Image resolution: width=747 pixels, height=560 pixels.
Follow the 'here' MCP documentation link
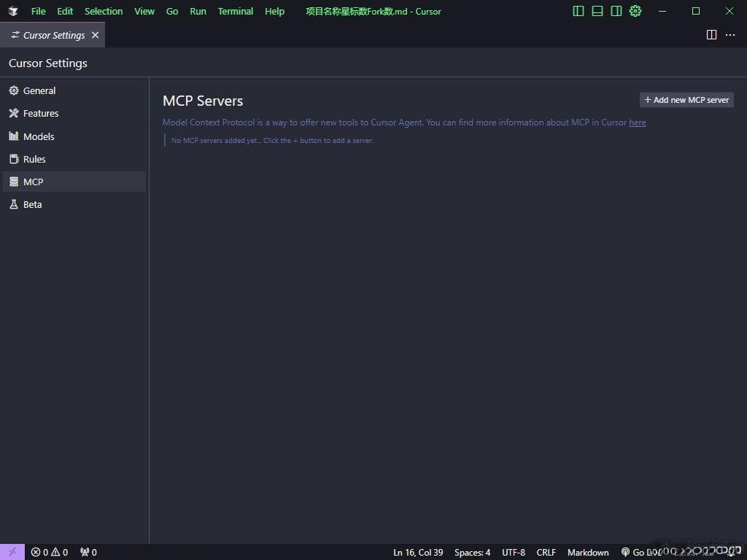tap(638, 122)
